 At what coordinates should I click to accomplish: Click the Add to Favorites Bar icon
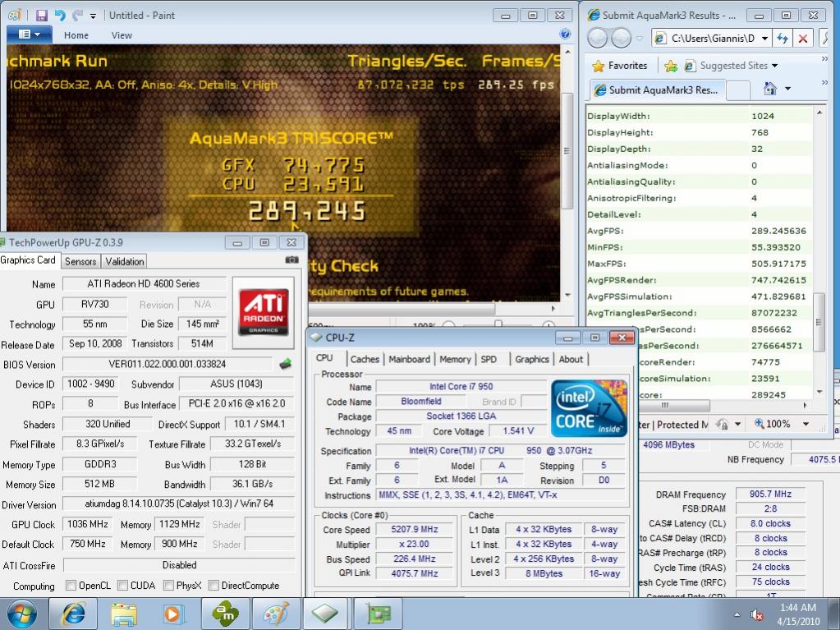(x=670, y=66)
